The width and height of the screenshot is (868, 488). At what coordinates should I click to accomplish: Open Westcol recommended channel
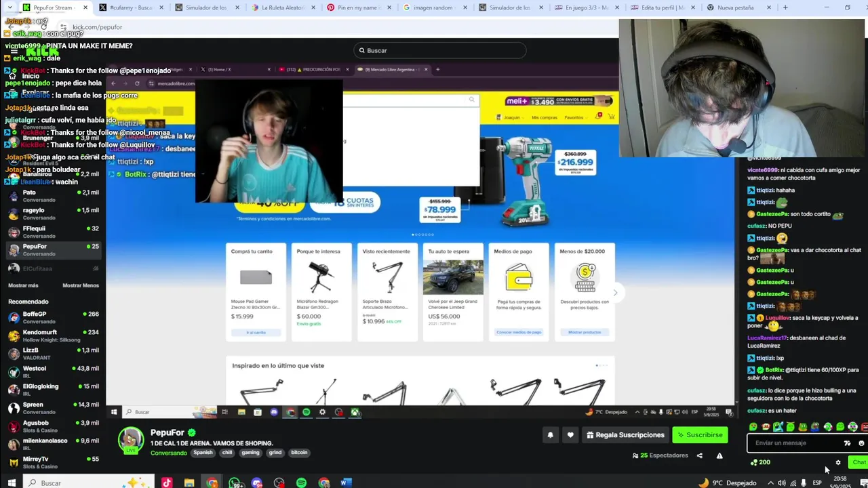(53, 371)
